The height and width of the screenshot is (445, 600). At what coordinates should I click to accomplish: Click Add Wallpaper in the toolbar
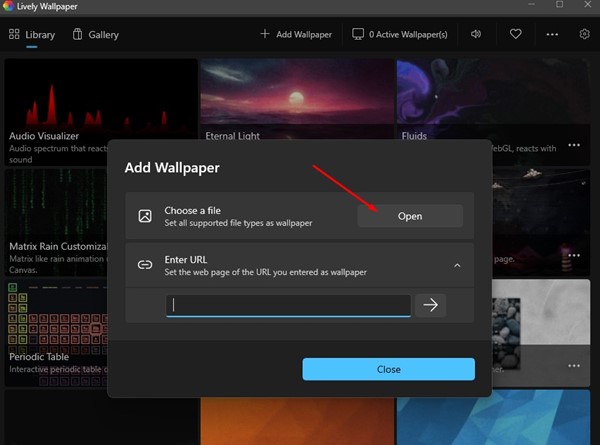point(296,34)
